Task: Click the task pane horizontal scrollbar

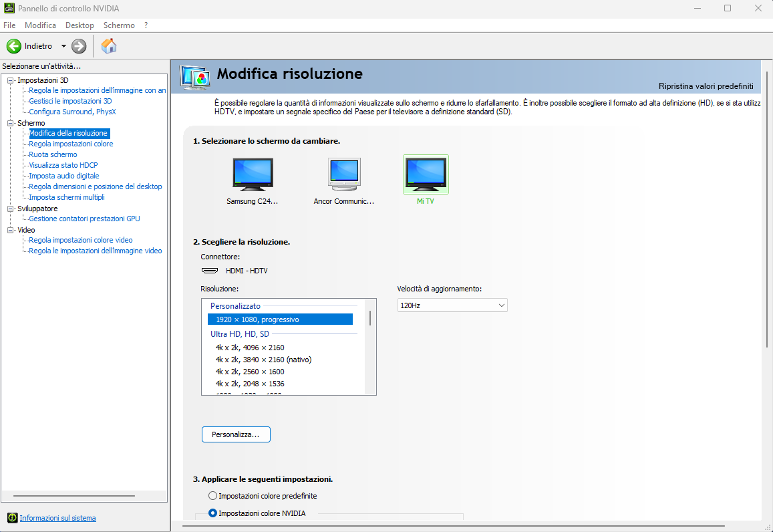Action: click(74, 496)
